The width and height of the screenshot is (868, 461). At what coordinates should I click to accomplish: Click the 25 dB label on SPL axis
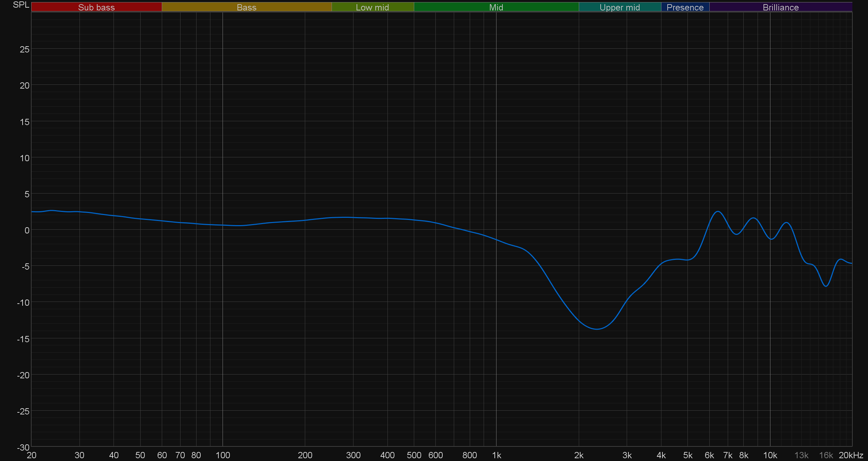point(25,49)
